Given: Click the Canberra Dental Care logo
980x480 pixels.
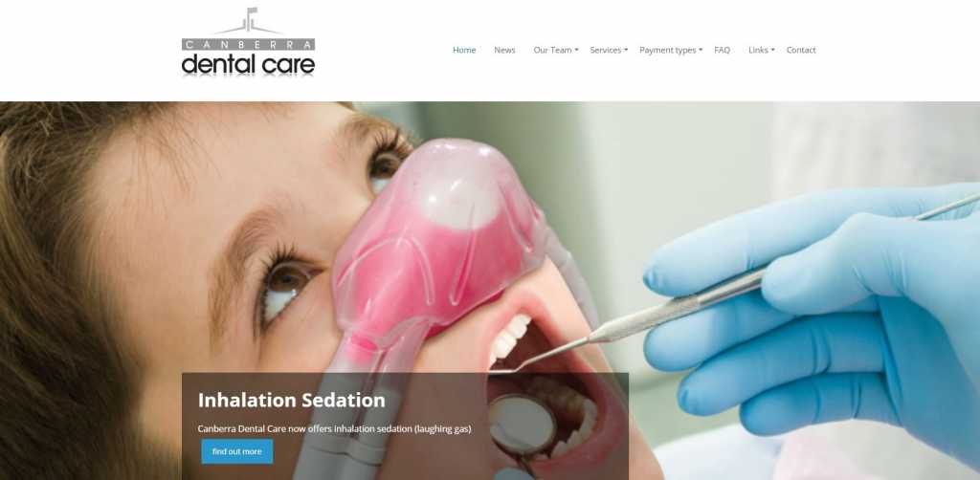Looking at the screenshot, I should click(x=248, y=42).
